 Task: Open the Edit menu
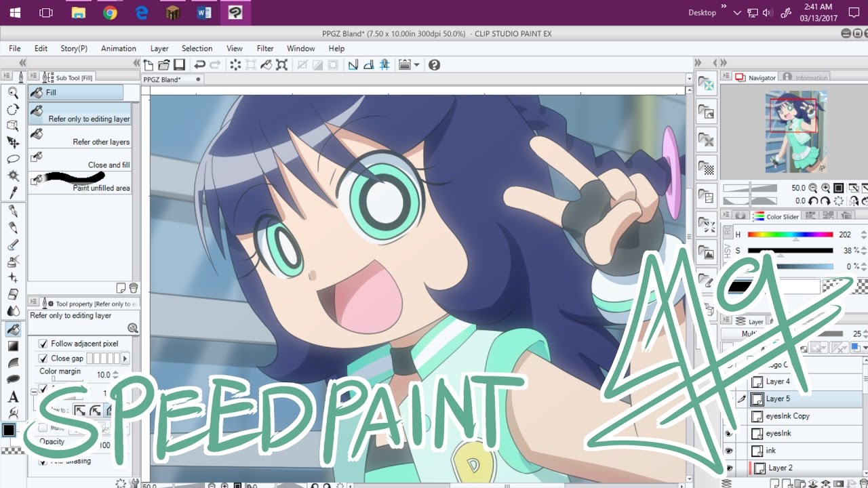point(41,49)
